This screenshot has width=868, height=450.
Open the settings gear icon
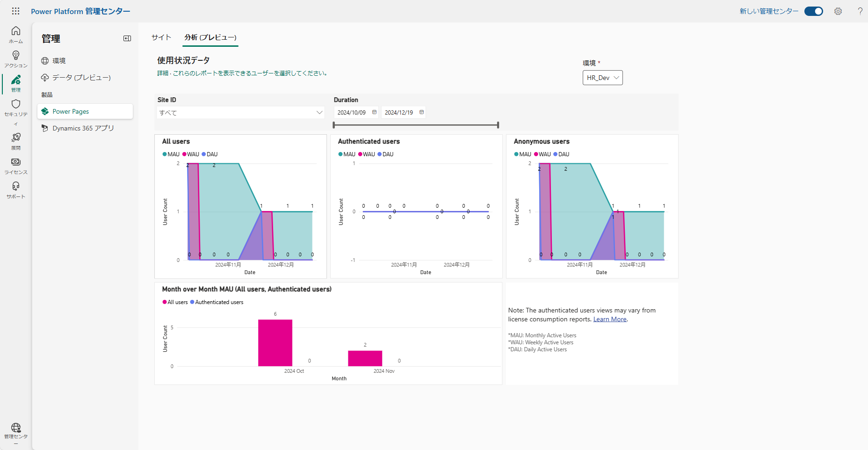click(838, 11)
